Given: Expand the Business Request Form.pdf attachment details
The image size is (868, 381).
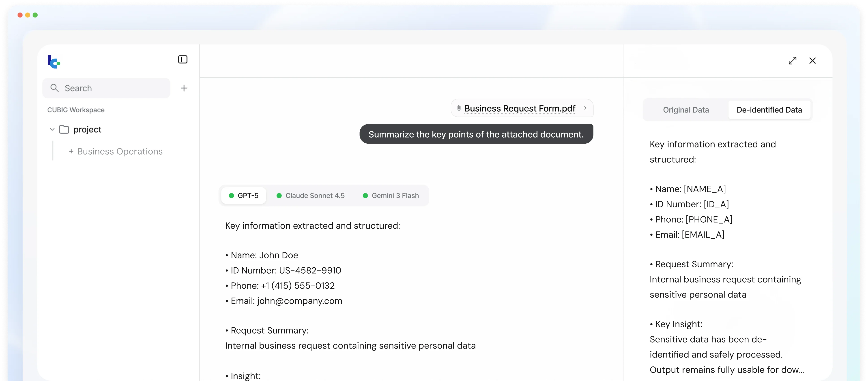Looking at the screenshot, I should [x=585, y=108].
